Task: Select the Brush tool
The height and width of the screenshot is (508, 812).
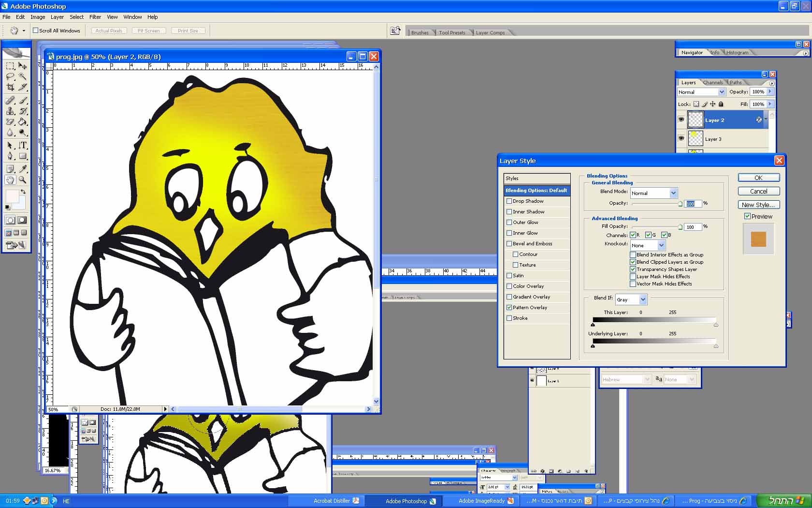Action: pyautogui.click(x=23, y=100)
